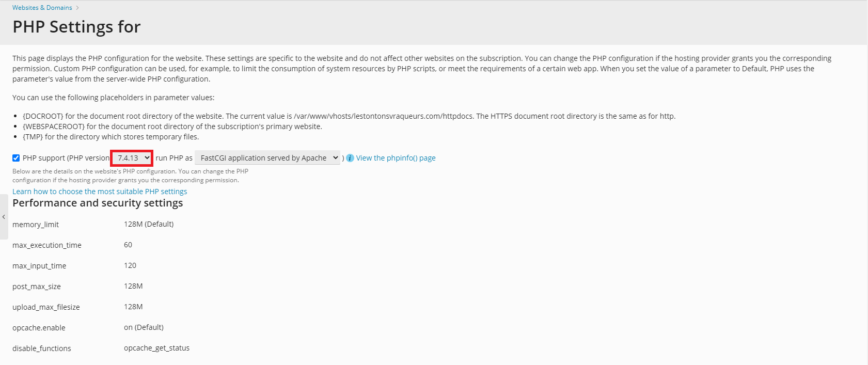Viewport: 868px width, 365px height.
Task: Select the memory_limit value 128M (Default)
Action: tap(149, 224)
